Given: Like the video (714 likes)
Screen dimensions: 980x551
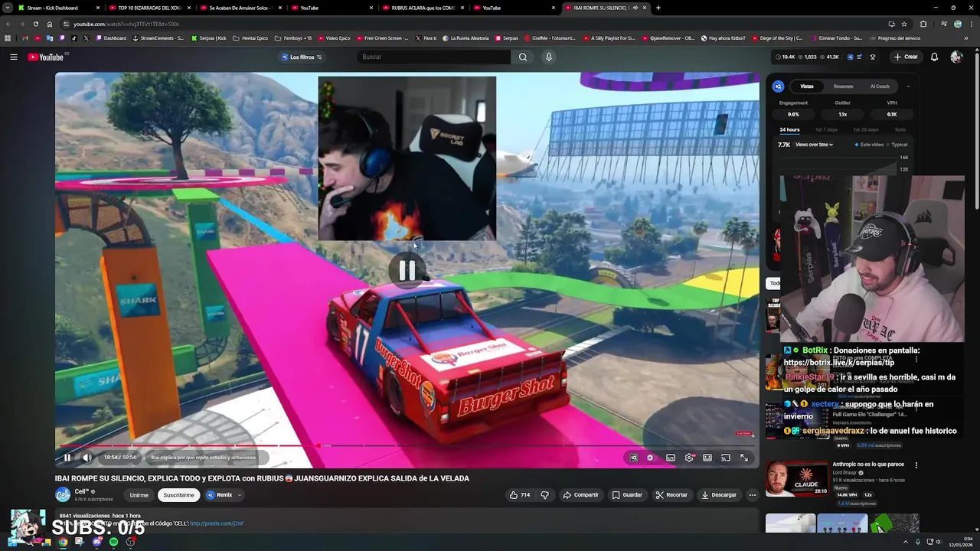Looking at the screenshot, I should [x=520, y=495].
